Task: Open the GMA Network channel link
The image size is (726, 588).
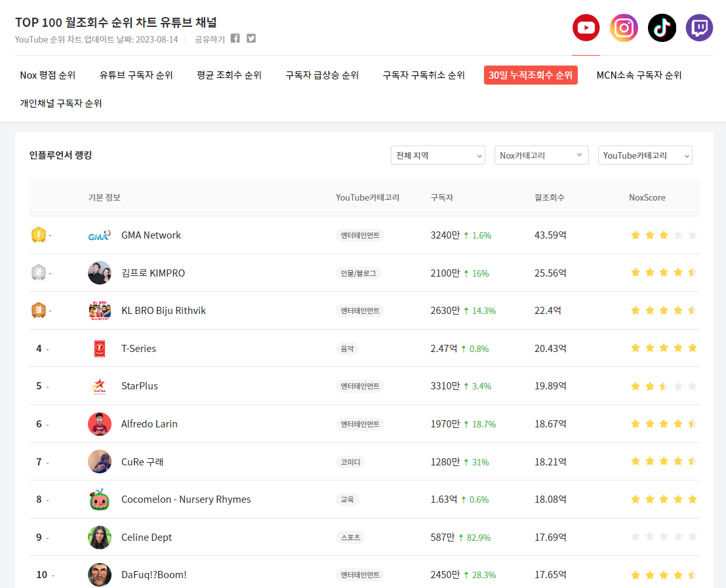Action: click(x=151, y=235)
